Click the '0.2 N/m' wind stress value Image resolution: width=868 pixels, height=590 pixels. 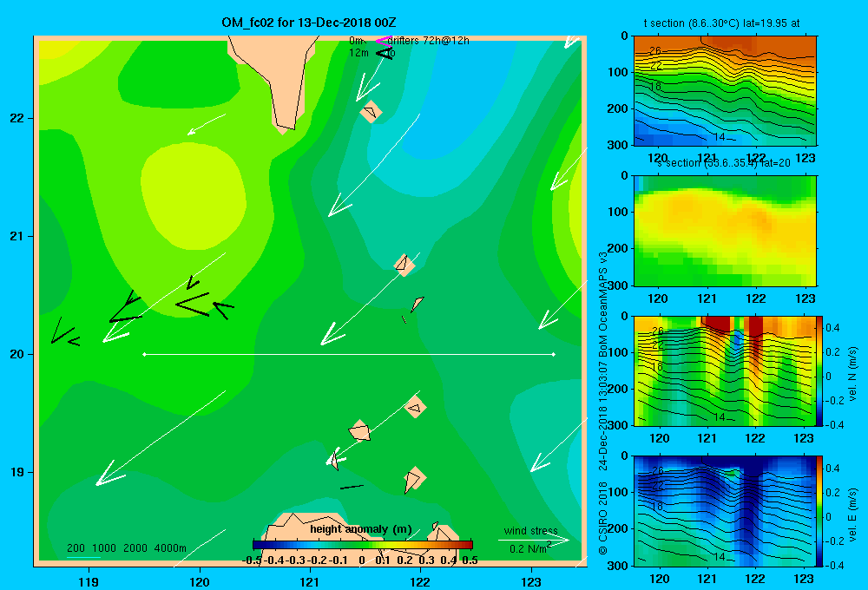pos(529,548)
